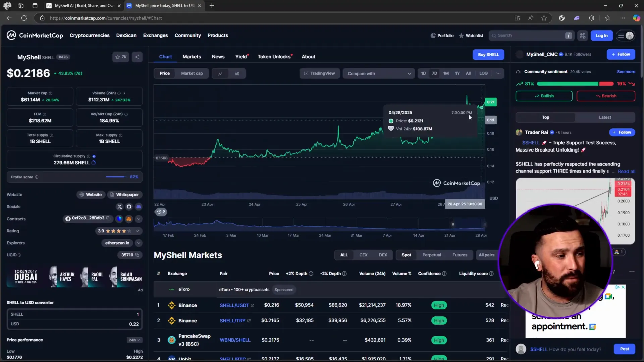This screenshot has height=362, width=644.
Task: Open price performance 24h dropdown
Action: tap(135, 340)
